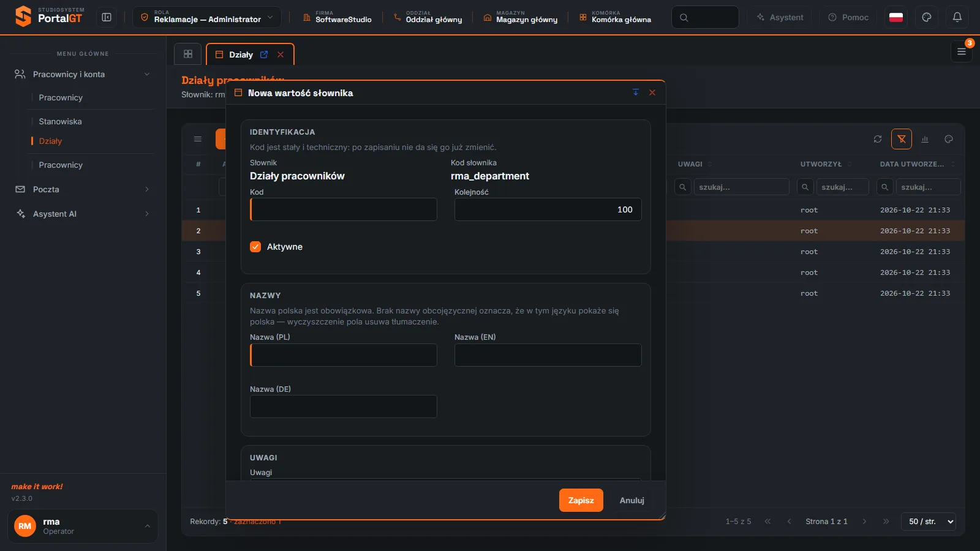
Task: Open the table color palette icon
Action: [949, 139]
